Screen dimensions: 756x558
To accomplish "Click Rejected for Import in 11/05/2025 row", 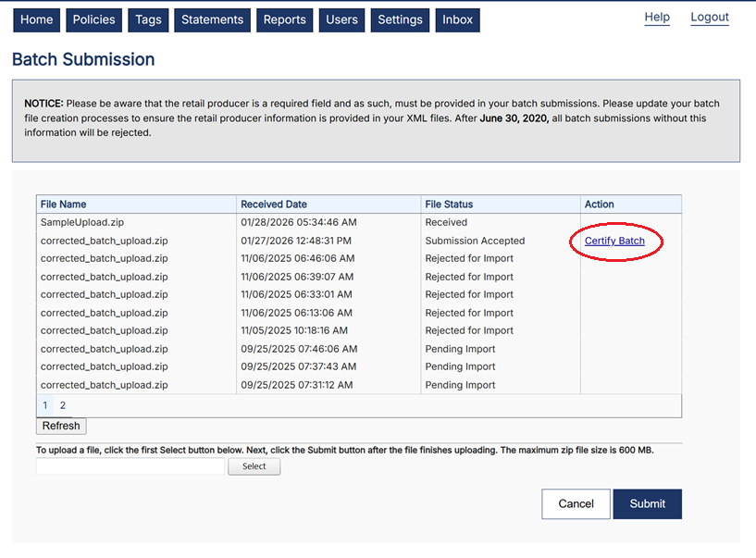I will point(469,331).
